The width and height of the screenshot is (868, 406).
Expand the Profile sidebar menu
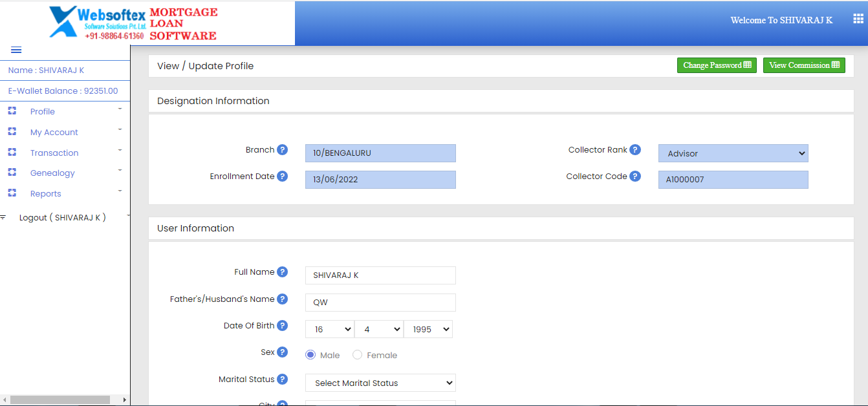tap(43, 112)
